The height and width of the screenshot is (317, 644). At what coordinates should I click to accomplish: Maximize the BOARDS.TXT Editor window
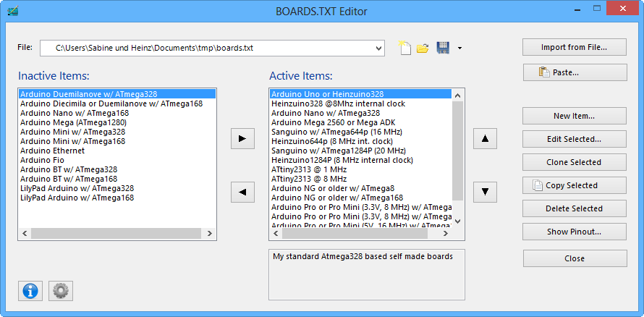pyautogui.click(x=597, y=8)
